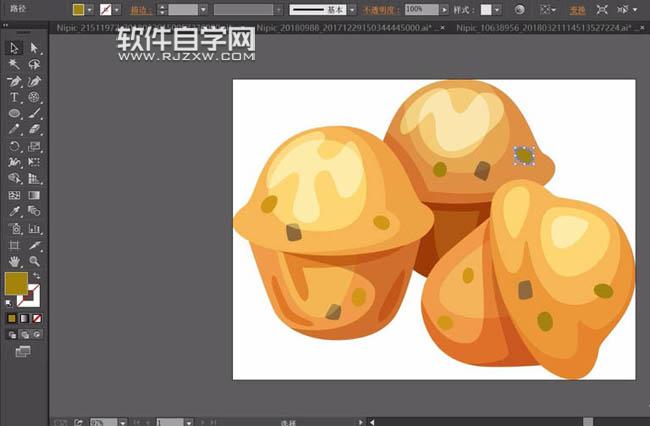650x426 pixels.
Task: Open Select Similar Objects dropdown
Action: tap(626, 10)
